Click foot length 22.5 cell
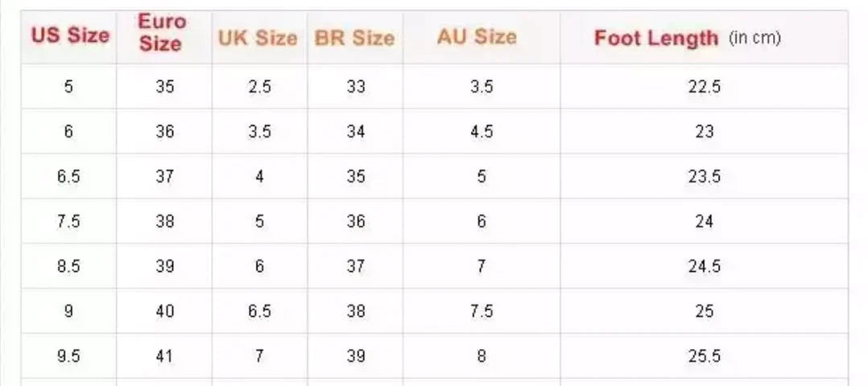 (704, 87)
